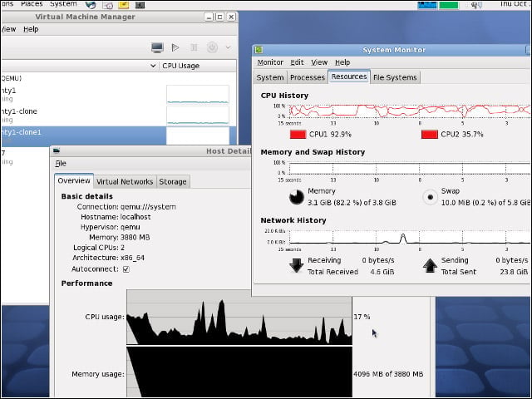This screenshot has width=532, height=399.
Task: Click the CPU History graph
Action: [x=410, y=111]
